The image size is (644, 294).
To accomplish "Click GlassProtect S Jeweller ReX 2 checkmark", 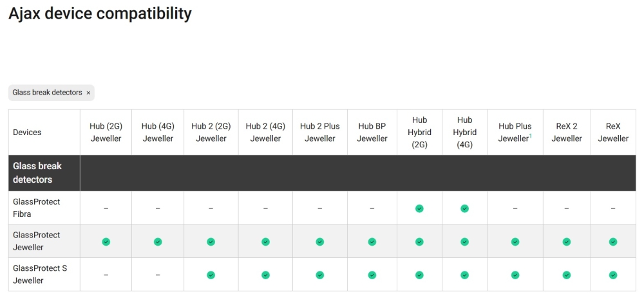I will click(567, 275).
